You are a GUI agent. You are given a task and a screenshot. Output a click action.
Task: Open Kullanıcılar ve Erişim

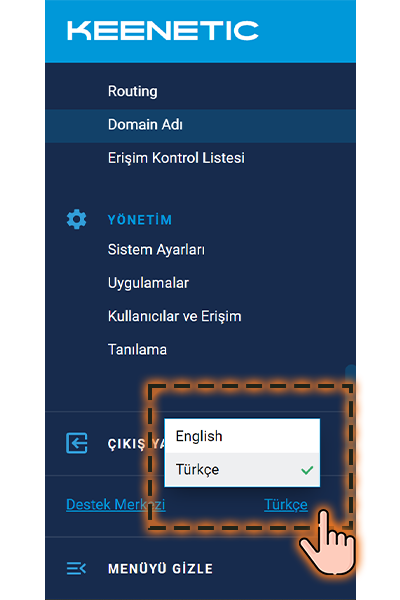pyautogui.click(x=175, y=316)
